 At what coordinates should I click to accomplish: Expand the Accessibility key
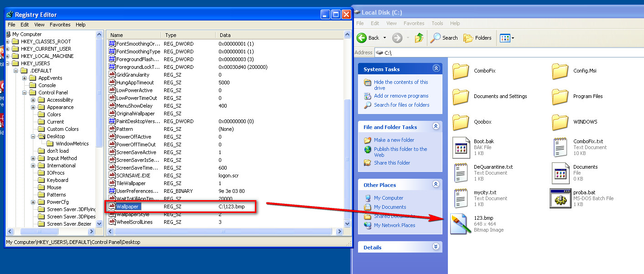click(x=33, y=100)
